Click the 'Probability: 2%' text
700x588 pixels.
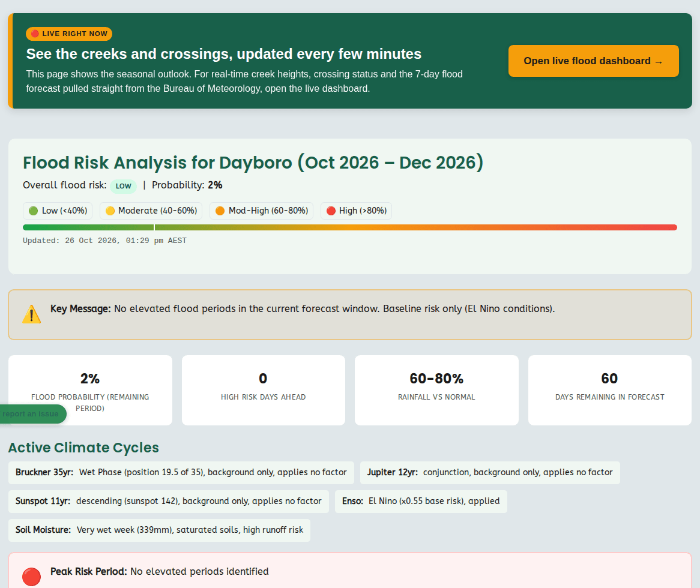pos(187,185)
